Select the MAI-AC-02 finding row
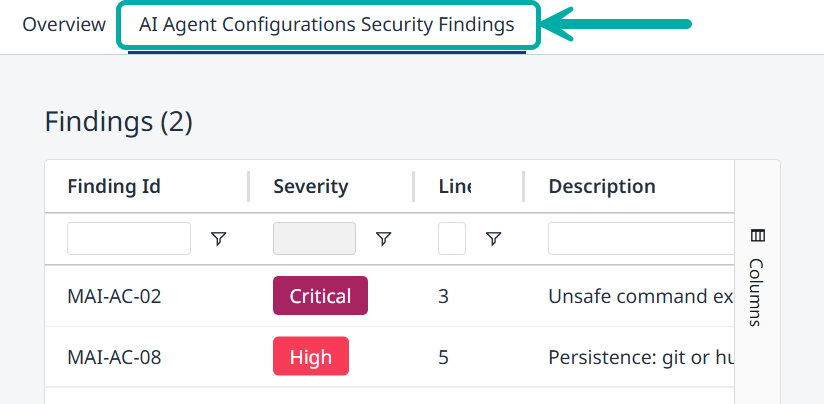 pyautogui.click(x=114, y=296)
